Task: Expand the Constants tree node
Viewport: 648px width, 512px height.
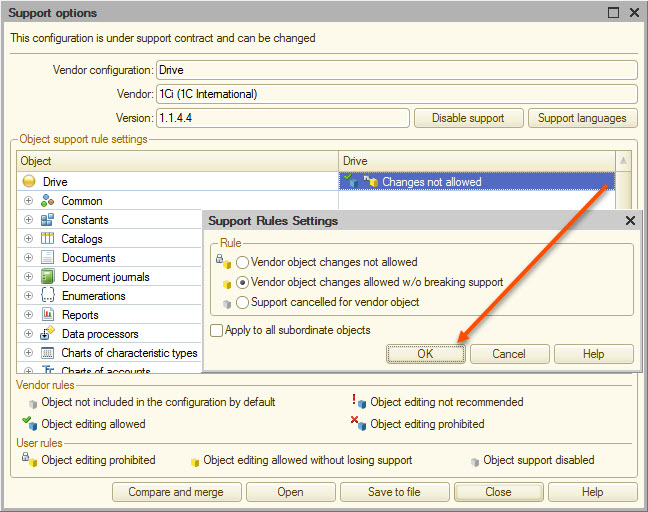Action: click(x=28, y=219)
